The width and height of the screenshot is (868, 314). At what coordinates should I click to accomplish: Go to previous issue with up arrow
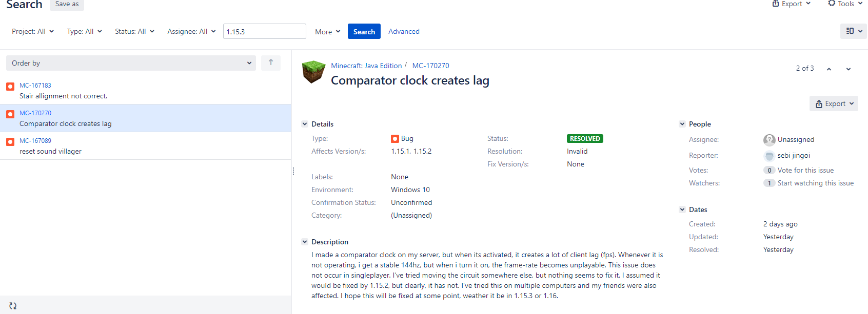point(829,69)
